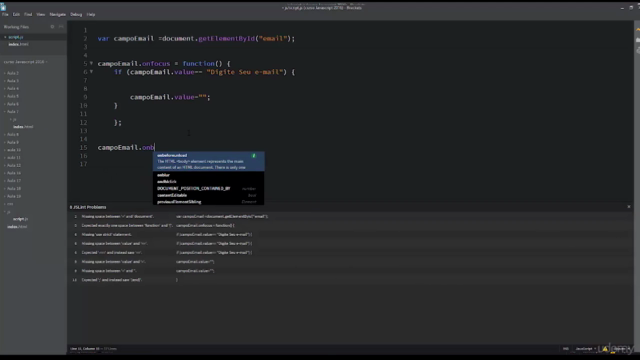
Task: Expand the Aula 16 folder
Action: 13,173
